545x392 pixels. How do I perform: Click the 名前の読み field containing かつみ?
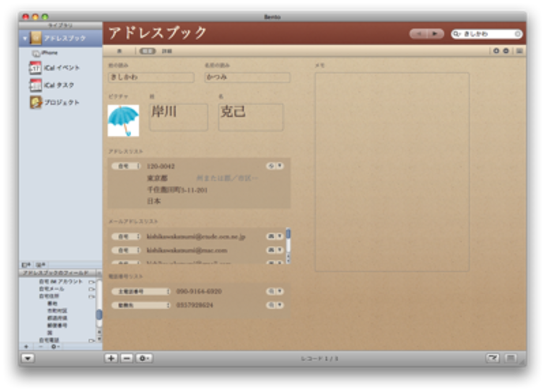[x=247, y=77]
